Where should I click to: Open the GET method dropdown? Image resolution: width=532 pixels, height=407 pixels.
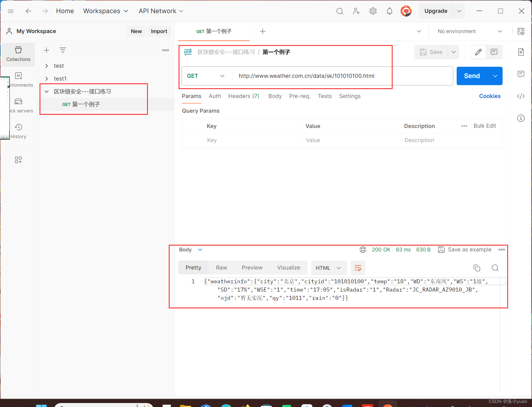206,76
